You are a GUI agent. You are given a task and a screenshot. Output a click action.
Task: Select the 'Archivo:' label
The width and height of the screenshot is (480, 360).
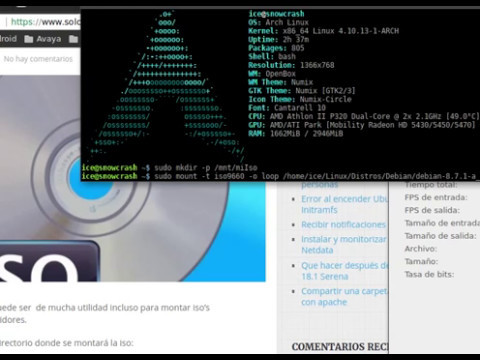coord(421,249)
